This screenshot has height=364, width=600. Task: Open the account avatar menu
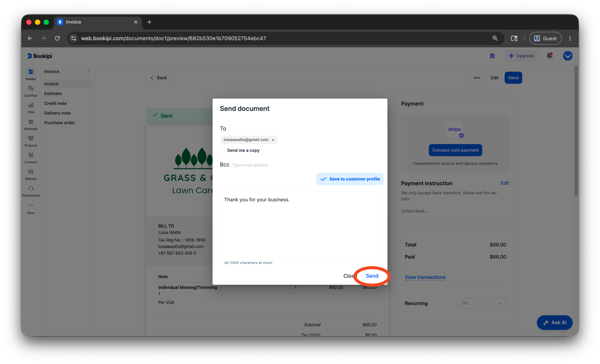click(x=568, y=56)
